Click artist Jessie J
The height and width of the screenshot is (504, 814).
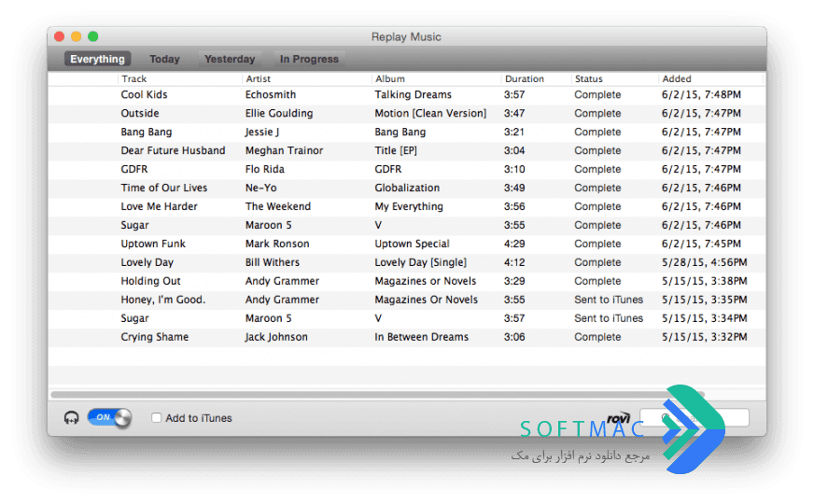click(261, 132)
